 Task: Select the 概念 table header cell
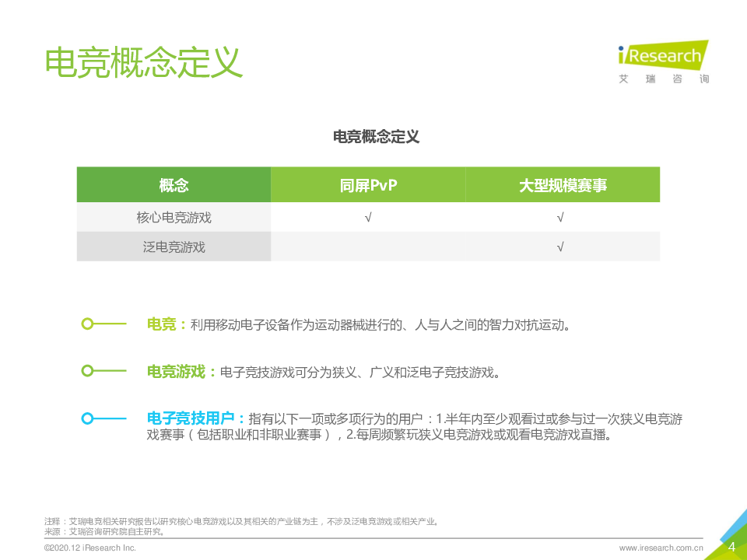tap(174, 185)
